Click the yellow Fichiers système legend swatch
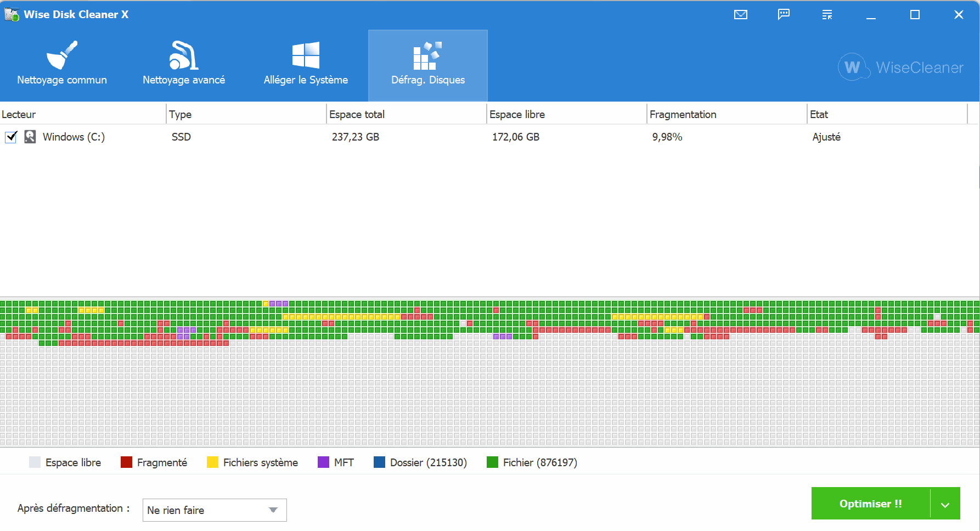980x531 pixels. [212, 462]
